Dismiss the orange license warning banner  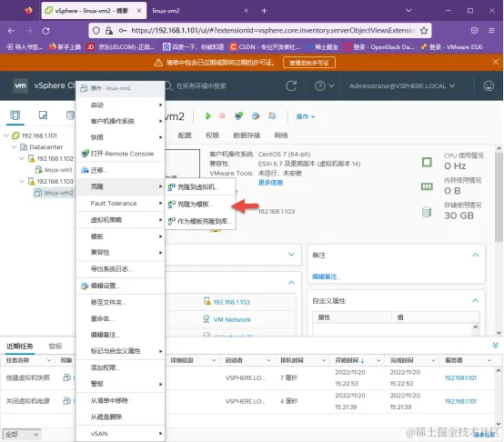click(495, 62)
